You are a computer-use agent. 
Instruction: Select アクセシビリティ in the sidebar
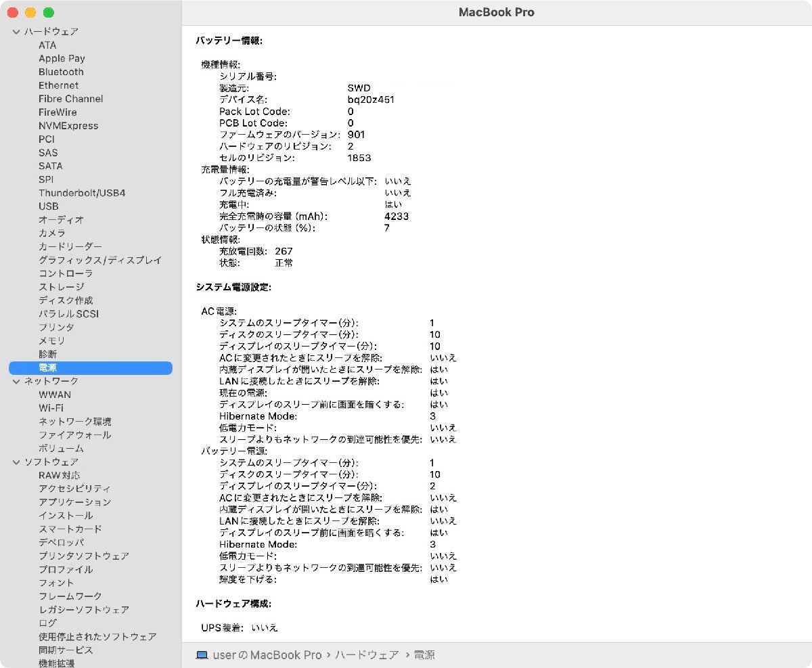75,489
